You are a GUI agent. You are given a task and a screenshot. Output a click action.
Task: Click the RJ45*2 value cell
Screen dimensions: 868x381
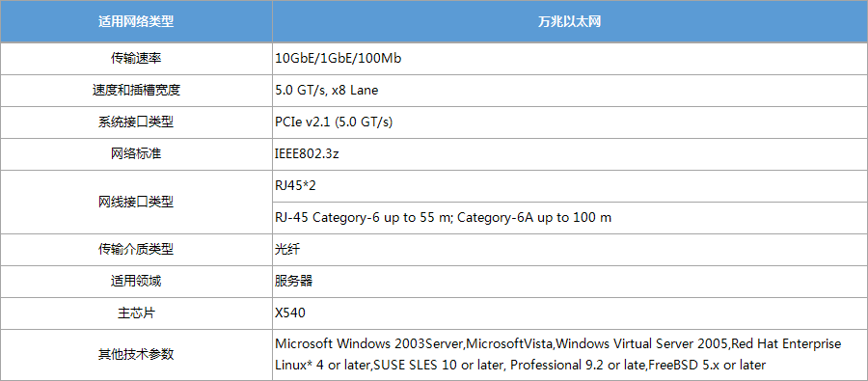[570, 186]
